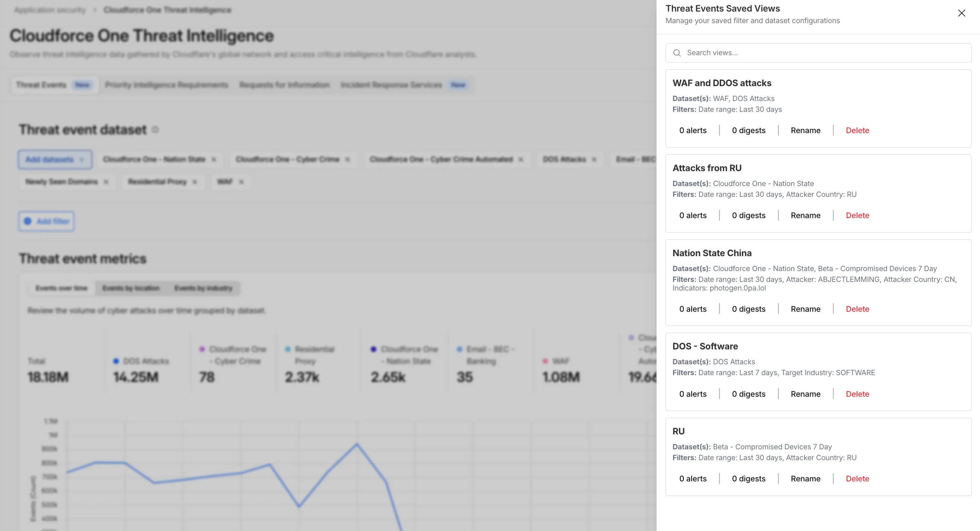
Task: Delete the Nation State China view
Action: [857, 309]
